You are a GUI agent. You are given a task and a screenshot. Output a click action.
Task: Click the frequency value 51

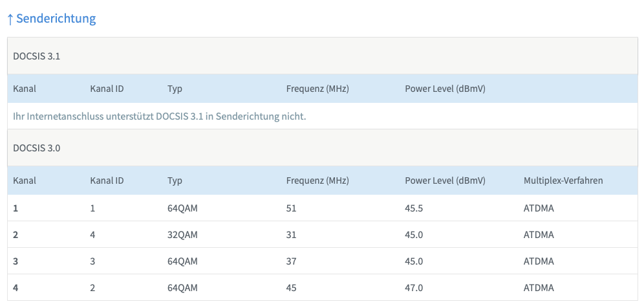coord(292,208)
